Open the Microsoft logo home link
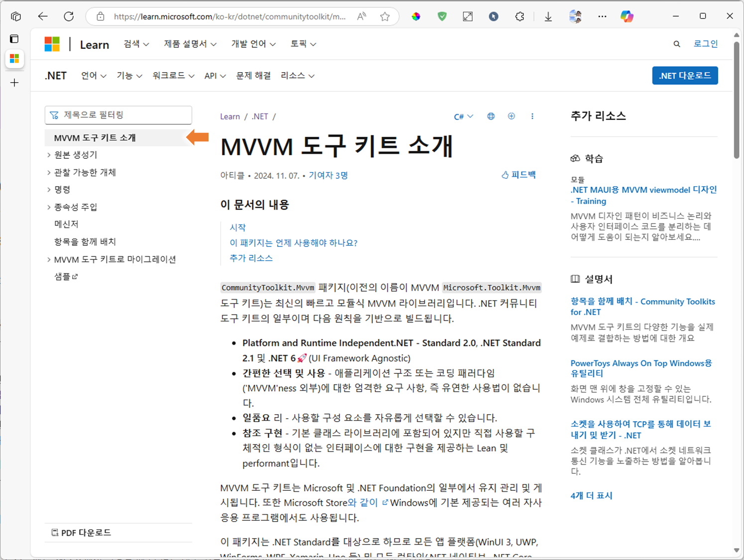Viewport: 744px width, 560px height. (x=52, y=44)
